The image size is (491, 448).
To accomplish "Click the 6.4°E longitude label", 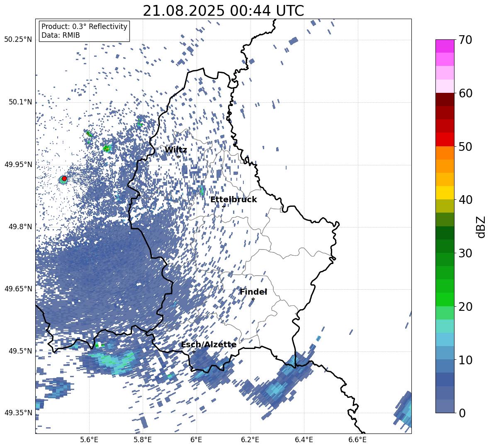I will pos(304,440).
